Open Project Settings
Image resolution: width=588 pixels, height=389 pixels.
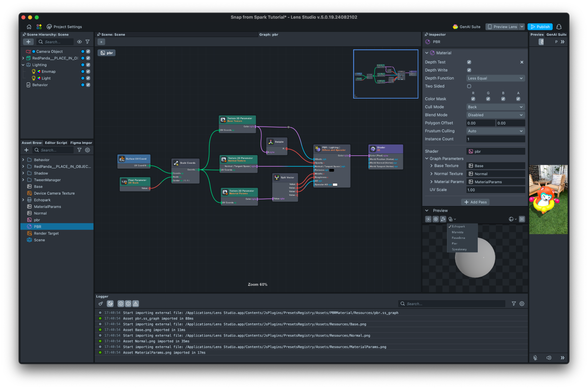(x=64, y=27)
